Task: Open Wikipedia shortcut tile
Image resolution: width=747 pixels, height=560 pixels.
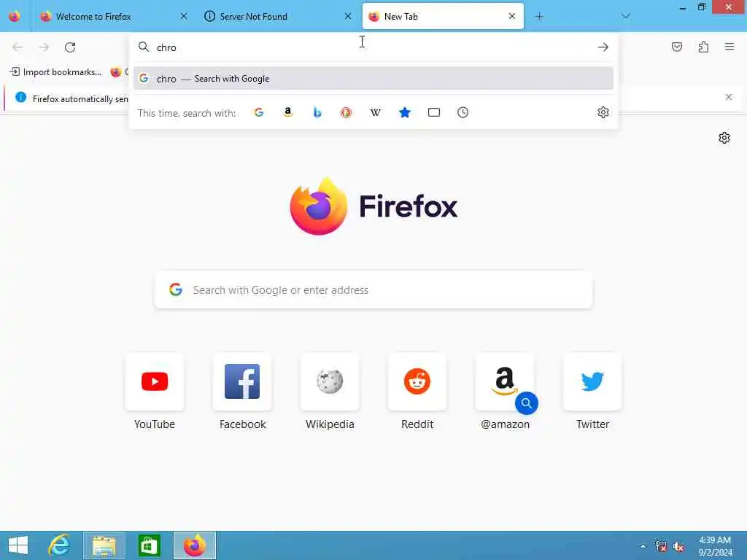Action: [330, 381]
